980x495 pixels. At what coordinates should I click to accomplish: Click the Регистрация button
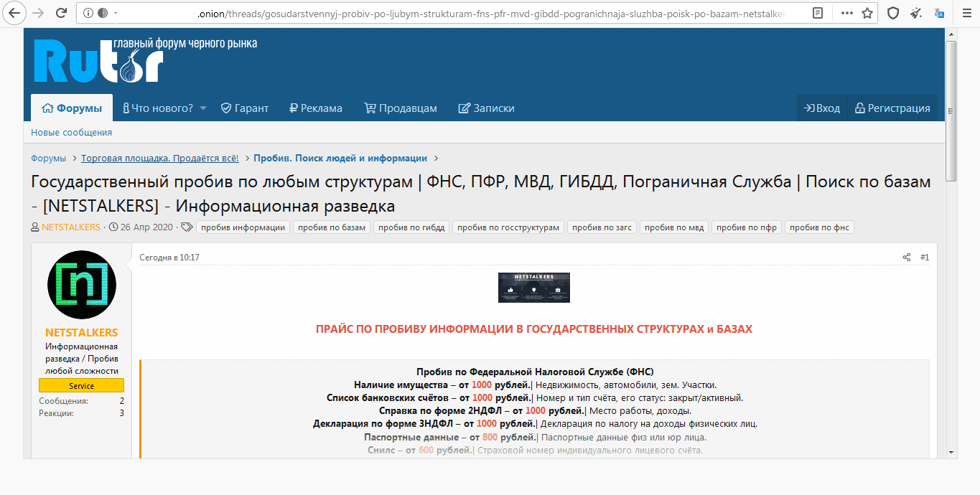coord(892,108)
